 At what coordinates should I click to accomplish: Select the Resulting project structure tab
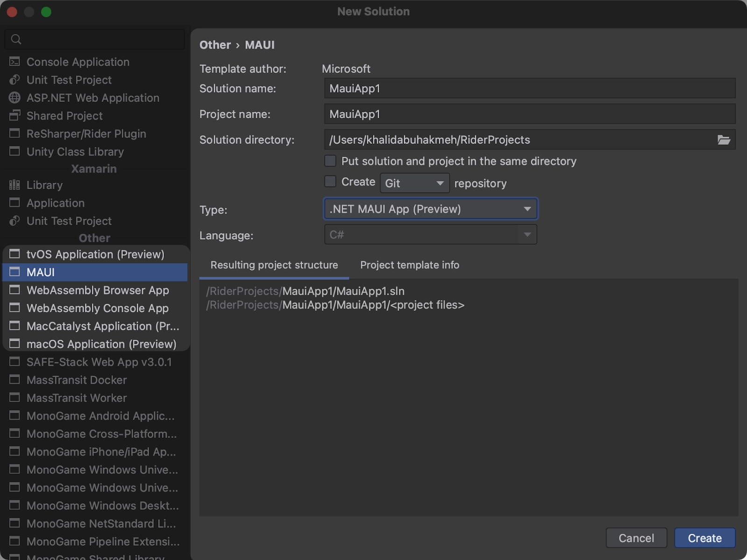(x=274, y=265)
